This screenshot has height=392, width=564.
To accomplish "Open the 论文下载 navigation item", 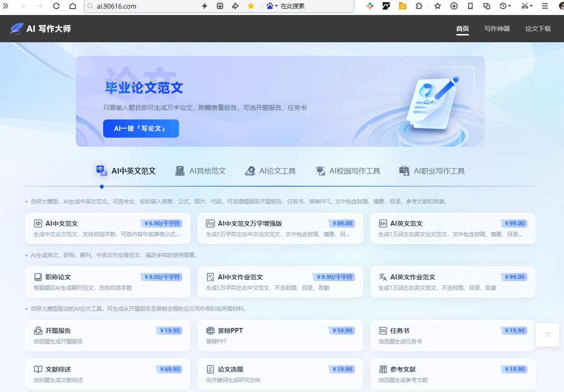I will [538, 29].
